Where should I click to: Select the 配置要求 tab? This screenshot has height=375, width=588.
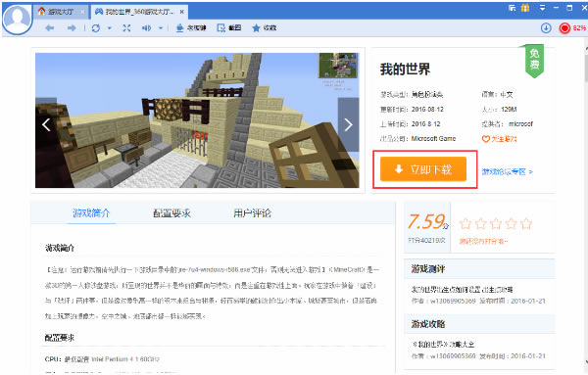pyautogui.click(x=171, y=213)
